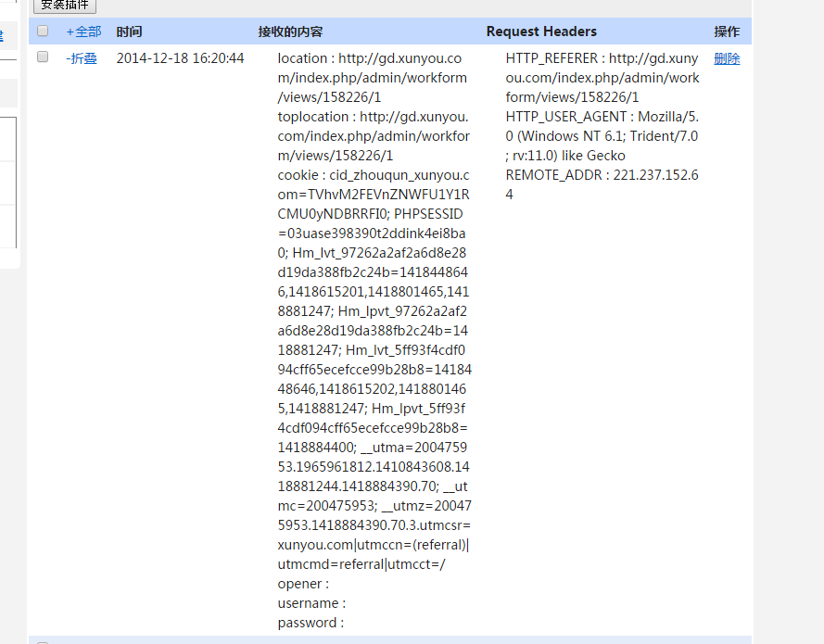Image resolution: width=824 pixels, height=644 pixels.
Task: Click the 操作 column header
Action: (727, 32)
